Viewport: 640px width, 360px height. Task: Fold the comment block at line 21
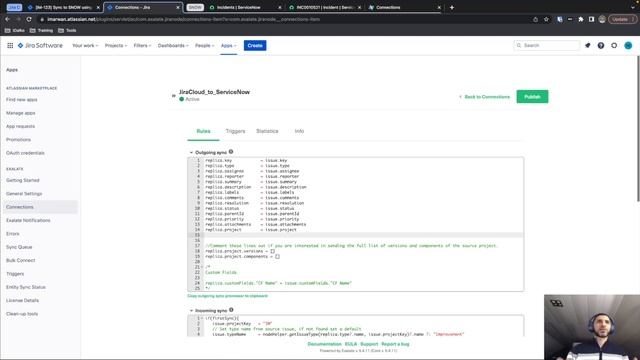(202, 267)
